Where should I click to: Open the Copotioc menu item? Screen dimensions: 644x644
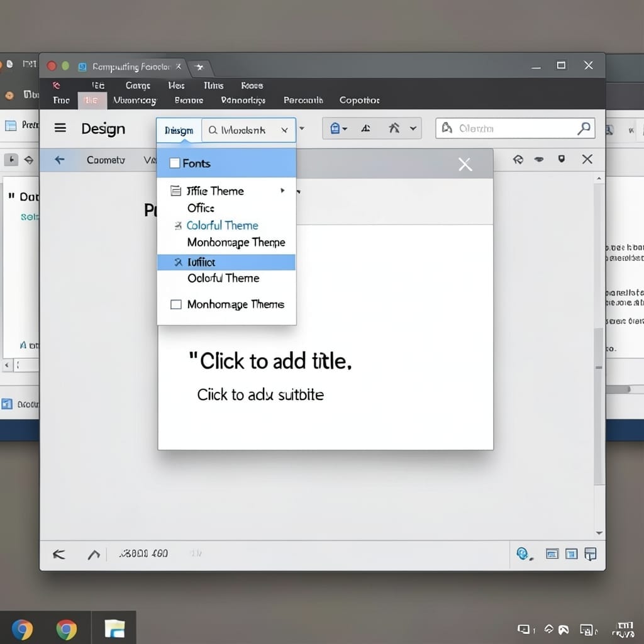tap(359, 100)
